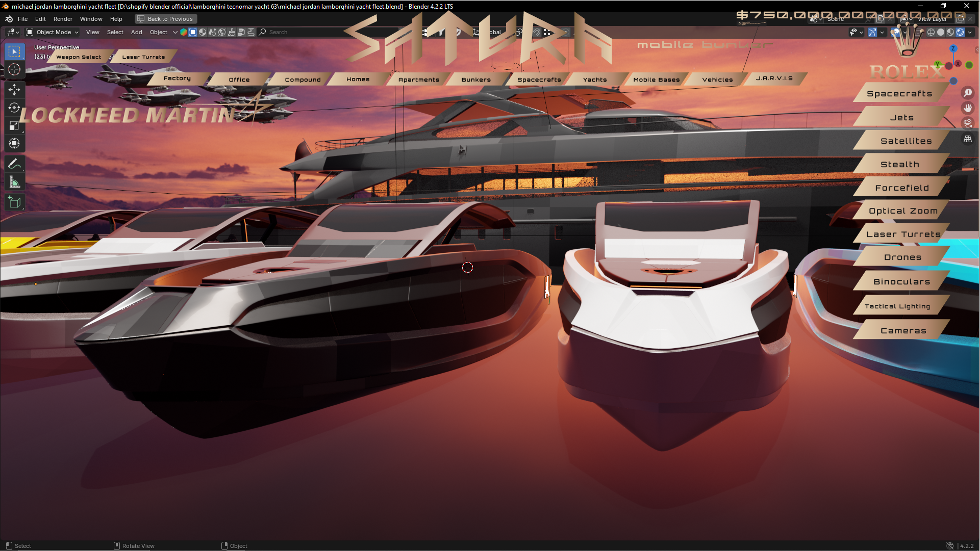
Task: Click the blue Z axis gizmo
Action: coord(953,48)
